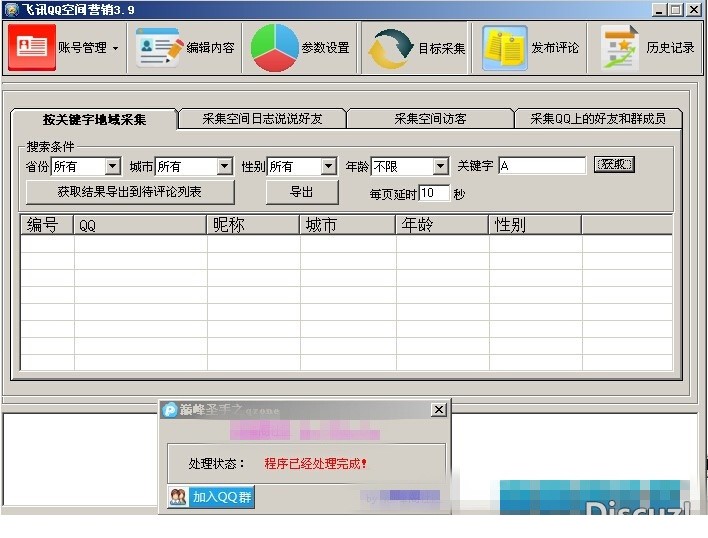
Task: Click the 编号 column header
Action: [47, 225]
